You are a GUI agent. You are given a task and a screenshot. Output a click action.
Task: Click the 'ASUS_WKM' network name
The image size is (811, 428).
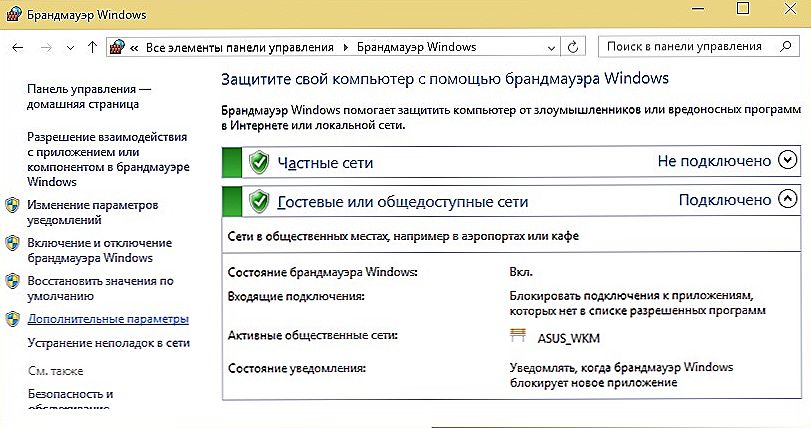pos(568,339)
